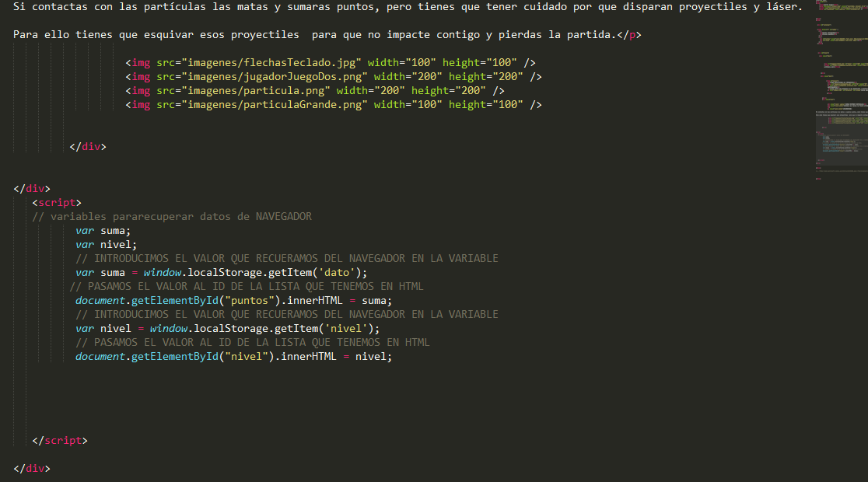This screenshot has height=482, width=868.
Task: Click the "puntos" string in getElementById
Action: (247, 300)
